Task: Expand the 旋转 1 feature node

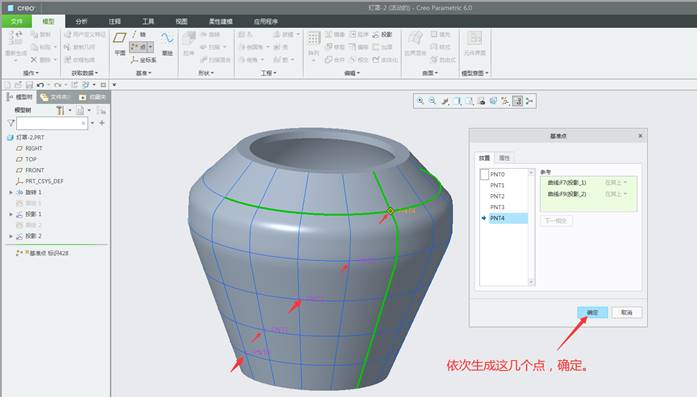Action: pos(11,192)
